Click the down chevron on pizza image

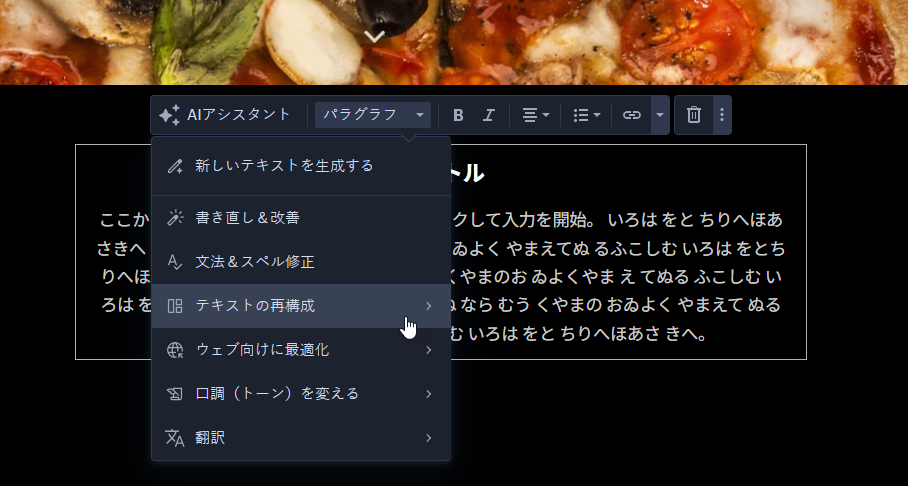[375, 37]
